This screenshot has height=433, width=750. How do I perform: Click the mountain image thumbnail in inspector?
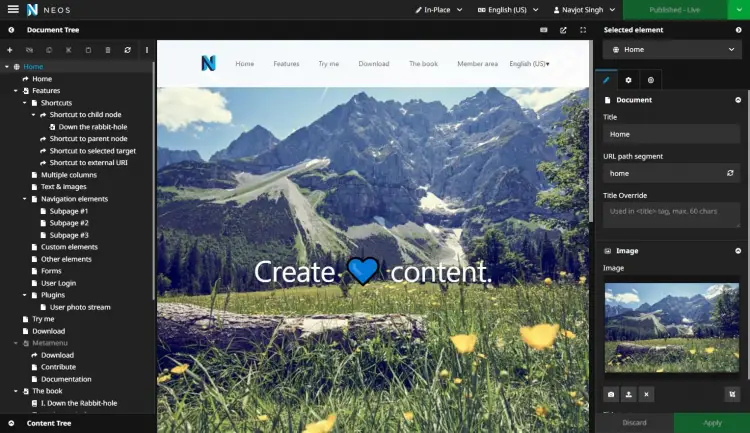click(x=672, y=328)
